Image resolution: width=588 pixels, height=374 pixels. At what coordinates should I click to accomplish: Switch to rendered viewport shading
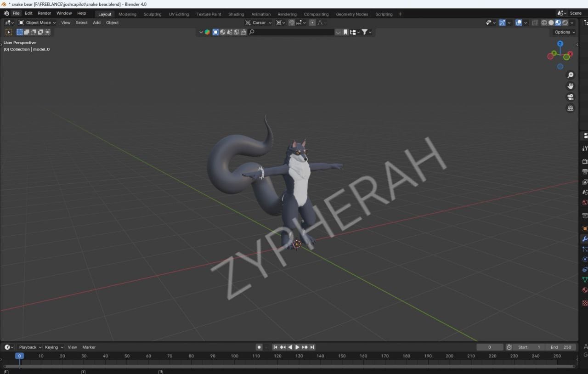click(565, 23)
